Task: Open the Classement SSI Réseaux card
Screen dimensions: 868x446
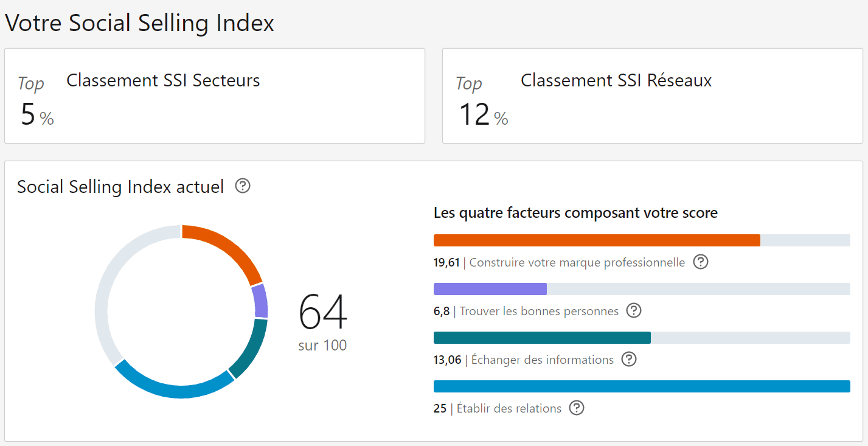Action: [652, 96]
